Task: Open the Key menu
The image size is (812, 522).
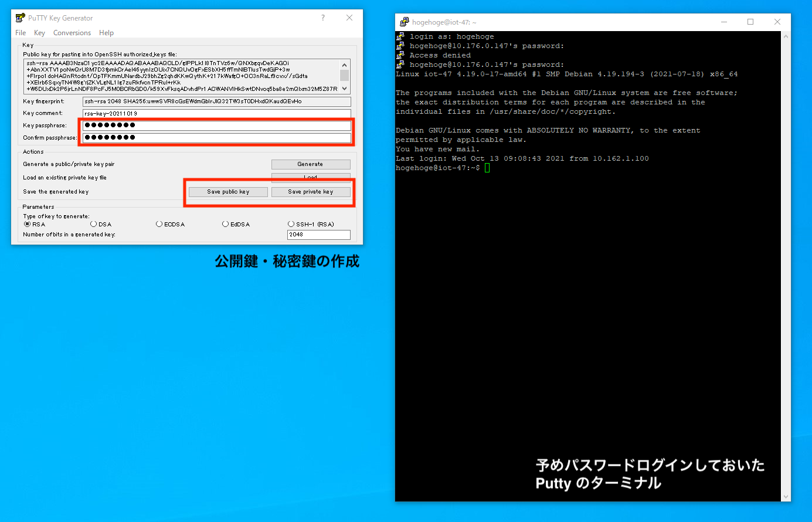Action: [x=39, y=33]
